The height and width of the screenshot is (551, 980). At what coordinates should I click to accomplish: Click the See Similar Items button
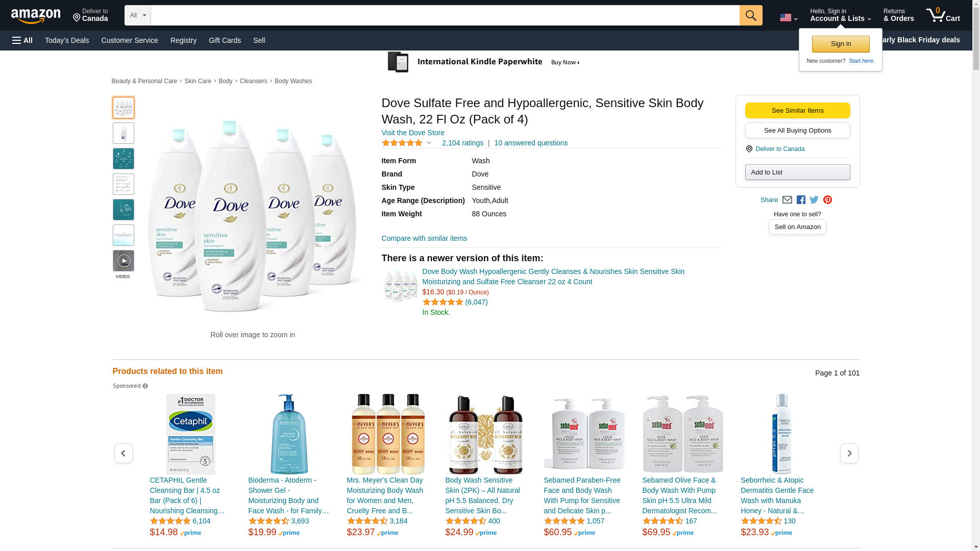tap(797, 111)
